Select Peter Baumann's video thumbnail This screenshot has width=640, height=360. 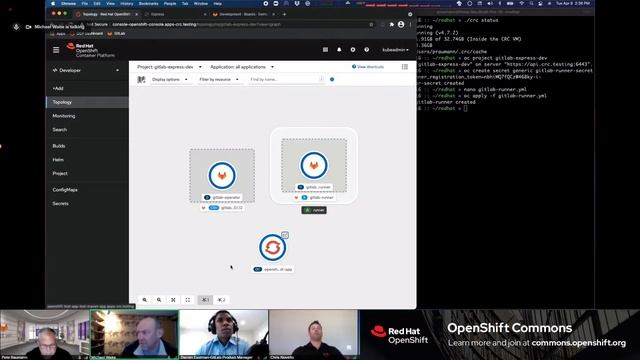(x=44, y=334)
